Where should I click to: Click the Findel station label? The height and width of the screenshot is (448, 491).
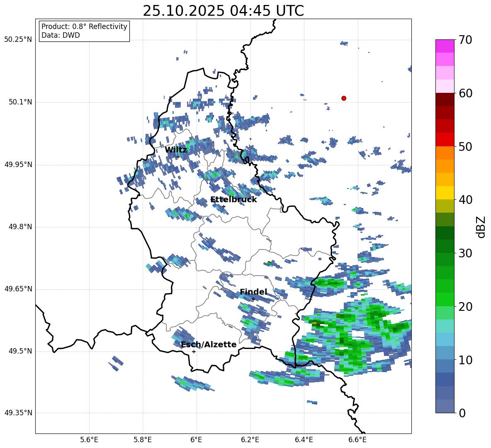click(253, 292)
